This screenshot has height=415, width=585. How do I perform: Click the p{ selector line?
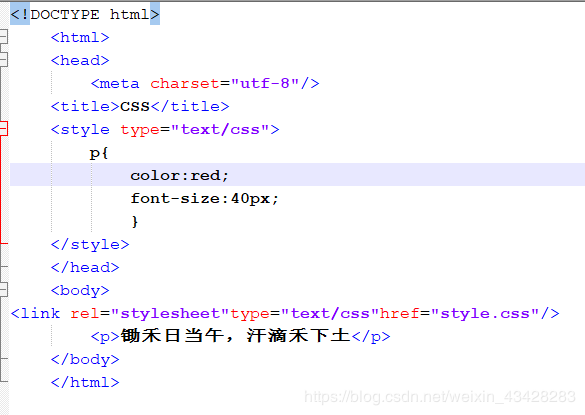point(99,153)
